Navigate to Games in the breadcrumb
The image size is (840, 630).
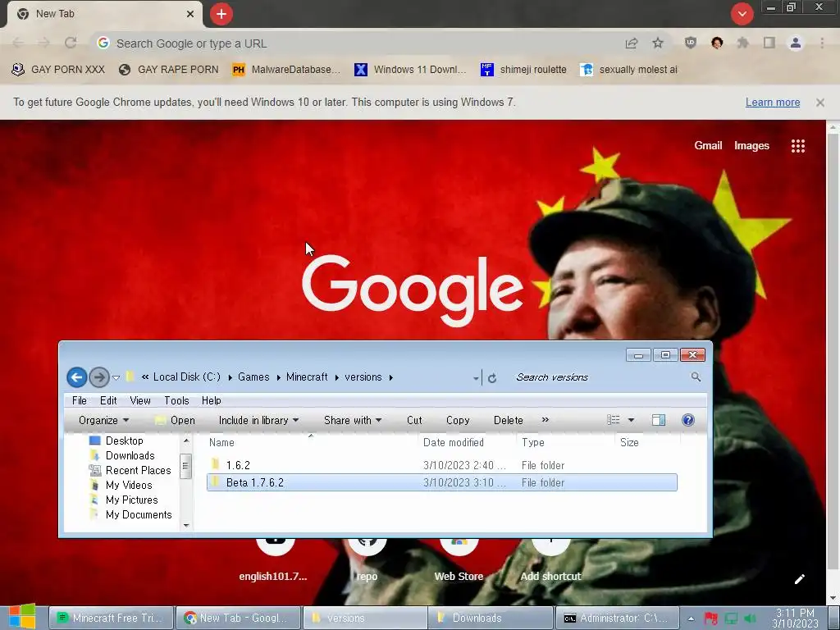tap(253, 377)
